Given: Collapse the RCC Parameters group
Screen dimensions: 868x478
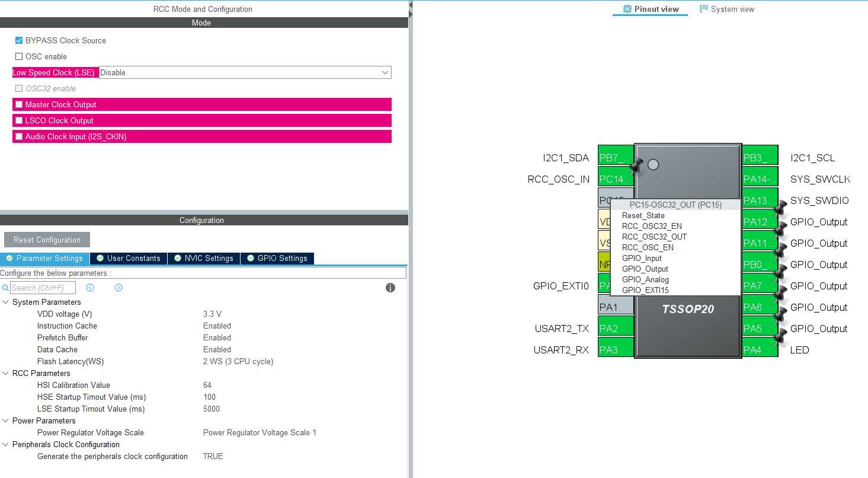Looking at the screenshot, I should (6, 373).
